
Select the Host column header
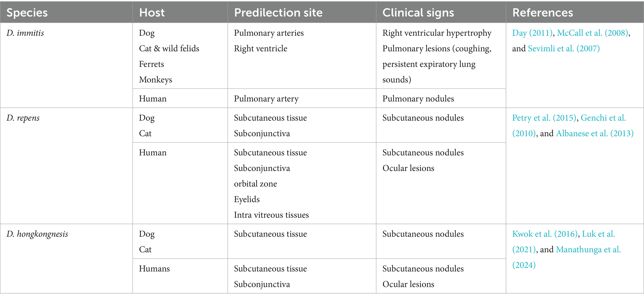click(x=152, y=12)
